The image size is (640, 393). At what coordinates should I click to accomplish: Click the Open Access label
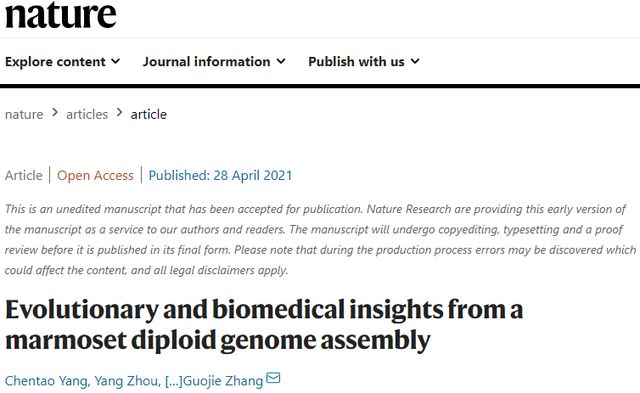click(x=95, y=175)
